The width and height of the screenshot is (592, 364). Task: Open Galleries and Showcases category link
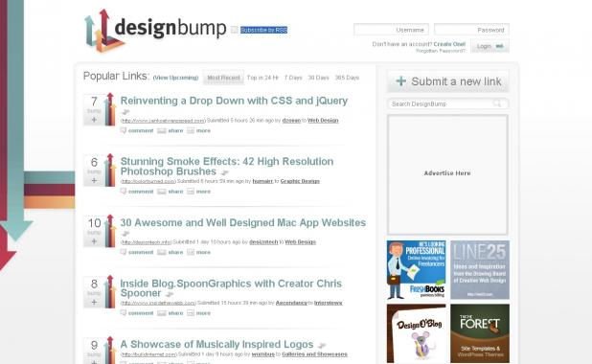point(314,354)
